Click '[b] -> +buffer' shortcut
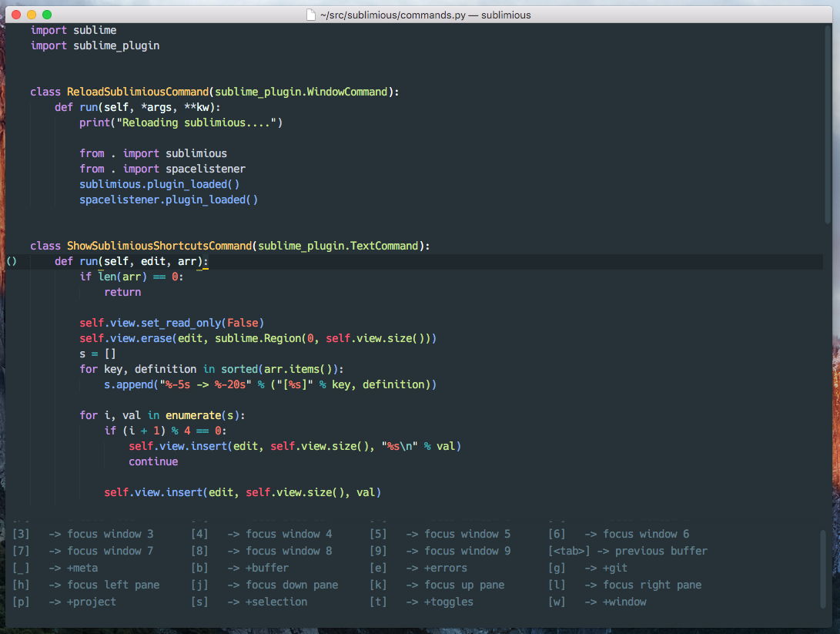Screen dimensions: 840x634 (240, 568)
